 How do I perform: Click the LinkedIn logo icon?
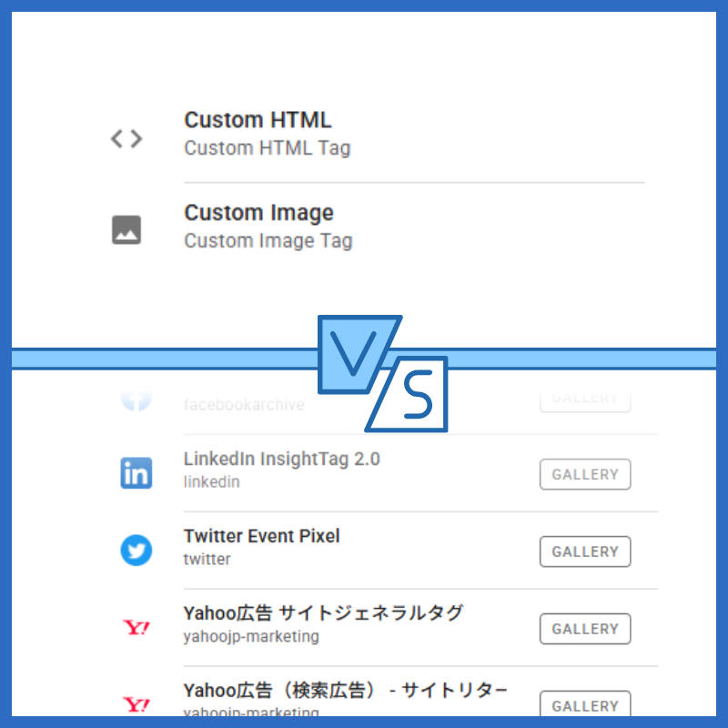(136, 472)
